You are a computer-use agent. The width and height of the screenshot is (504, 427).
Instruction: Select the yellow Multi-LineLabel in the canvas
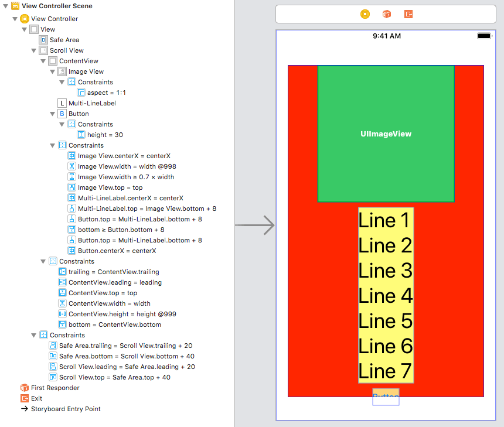pos(386,296)
